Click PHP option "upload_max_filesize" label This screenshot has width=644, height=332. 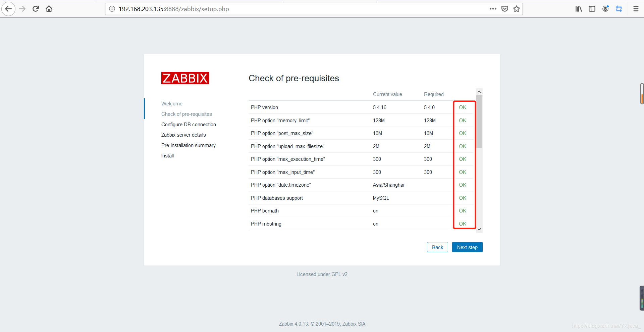[x=287, y=146]
